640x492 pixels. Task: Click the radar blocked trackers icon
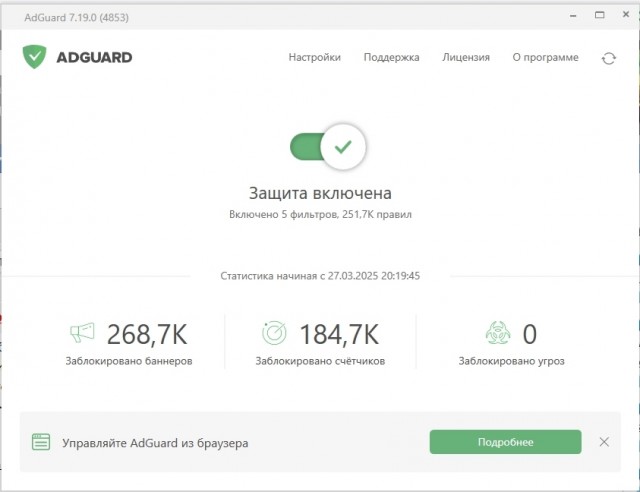[x=274, y=333]
